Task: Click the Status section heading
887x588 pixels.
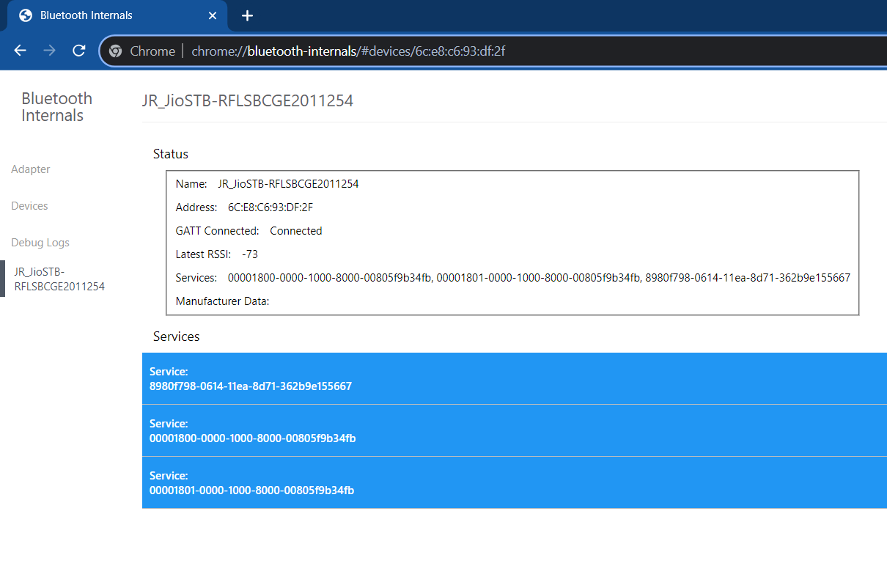Action: [171, 154]
